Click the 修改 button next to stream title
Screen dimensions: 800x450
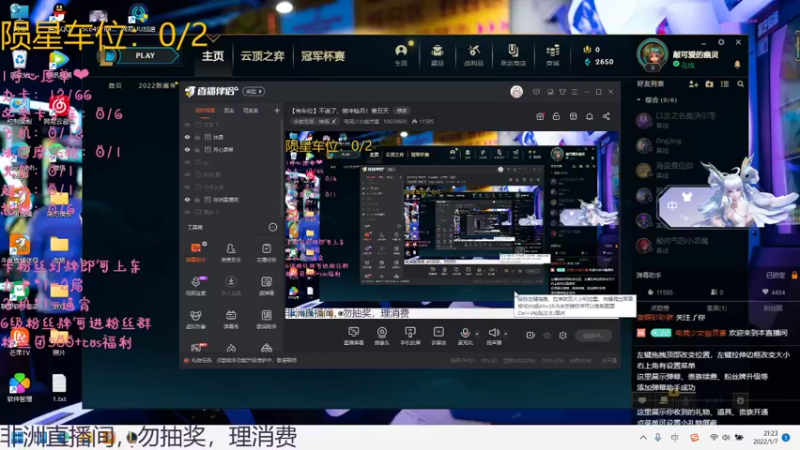tap(402, 111)
